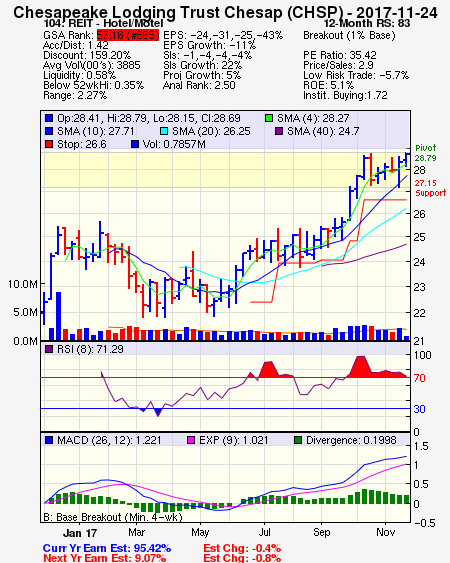Click the Anal Rank: 2.50 text
Viewport: 450px width, 563px height.
click(x=199, y=85)
